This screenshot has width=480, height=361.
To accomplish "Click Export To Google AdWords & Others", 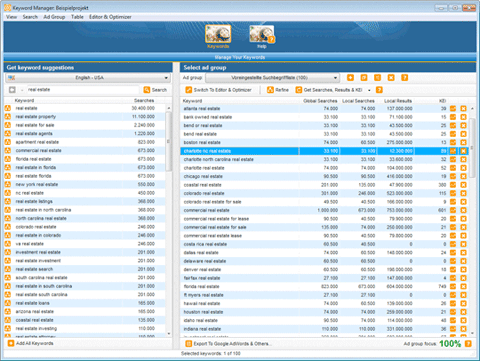I will (x=229, y=343).
